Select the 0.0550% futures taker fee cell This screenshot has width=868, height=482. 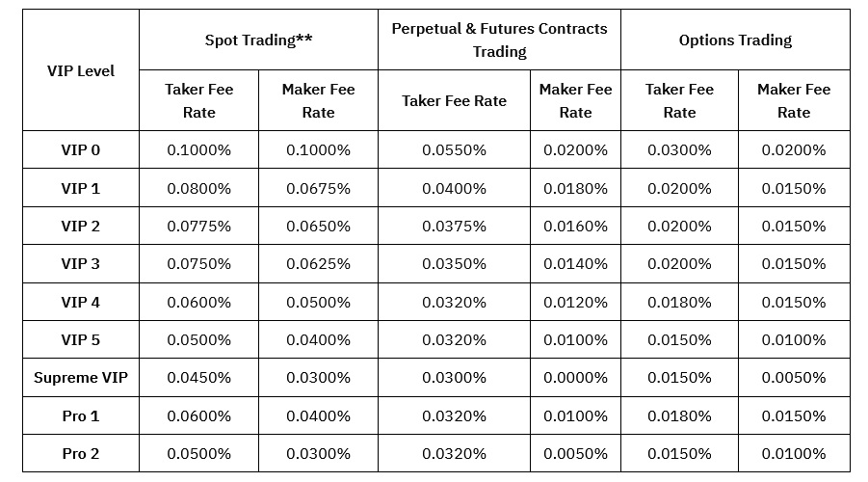tap(454, 150)
